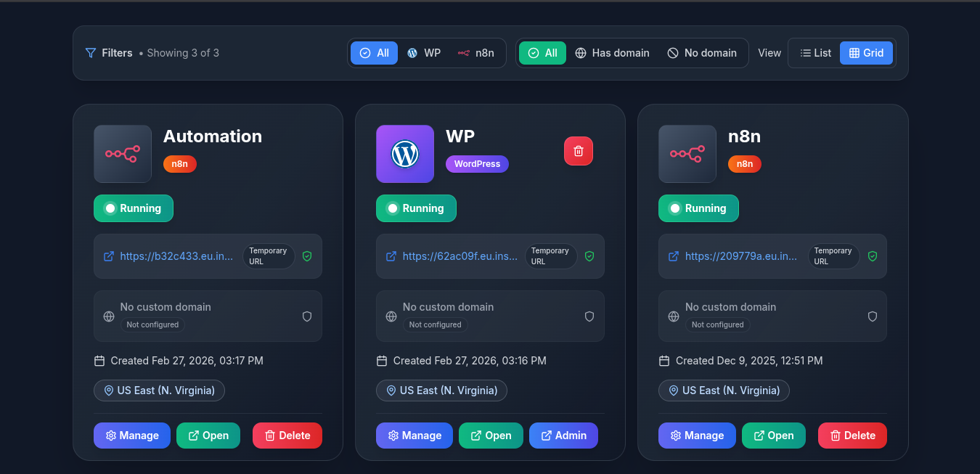Click Not configured badge on n8n card

pyautogui.click(x=717, y=324)
